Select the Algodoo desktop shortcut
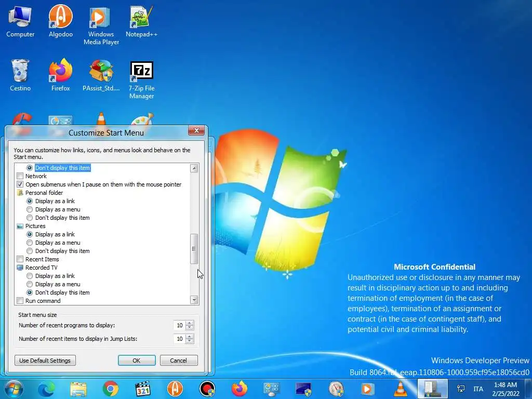Viewport: 532px width, 399px height. [60, 21]
